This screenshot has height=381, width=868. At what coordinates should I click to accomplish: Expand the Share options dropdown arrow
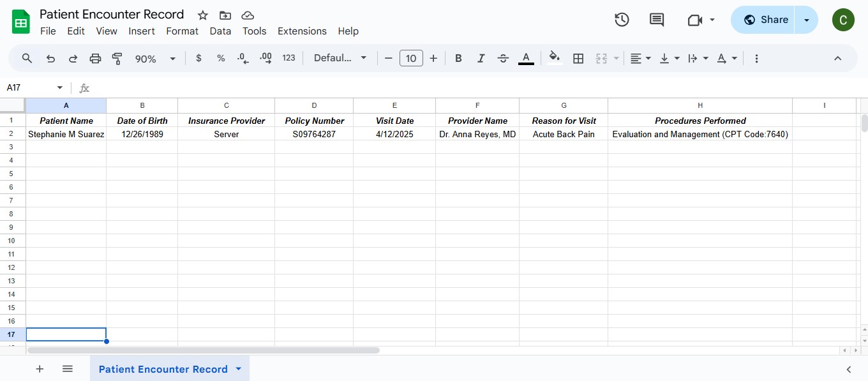click(807, 20)
